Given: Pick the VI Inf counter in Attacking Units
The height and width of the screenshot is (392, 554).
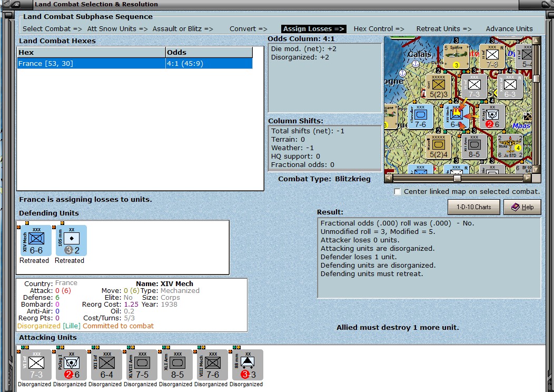Looking at the screenshot, I should click(x=36, y=365).
